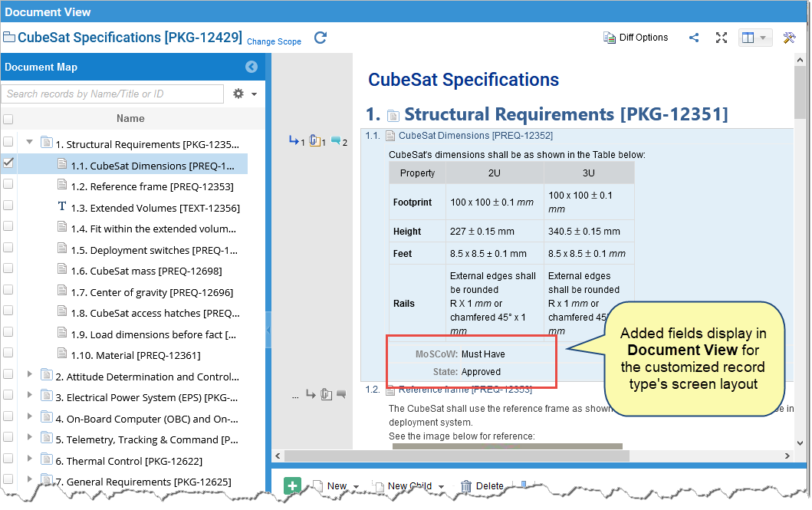Check the box for 1. Structural Requirements
Image resolution: width=812 pixels, height=510 pixels.
click(8, 141)
